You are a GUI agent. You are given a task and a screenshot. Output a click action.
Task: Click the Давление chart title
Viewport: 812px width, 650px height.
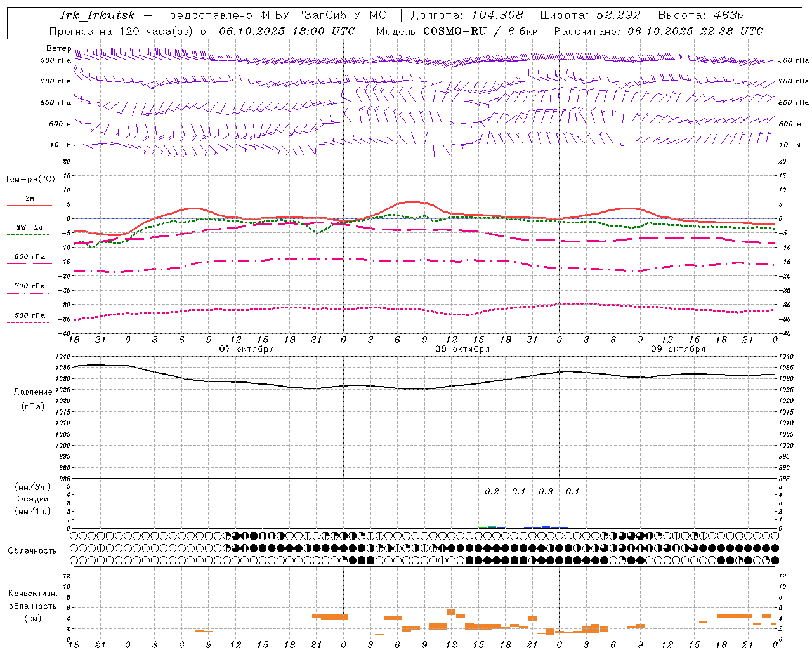tap(33, 392)
